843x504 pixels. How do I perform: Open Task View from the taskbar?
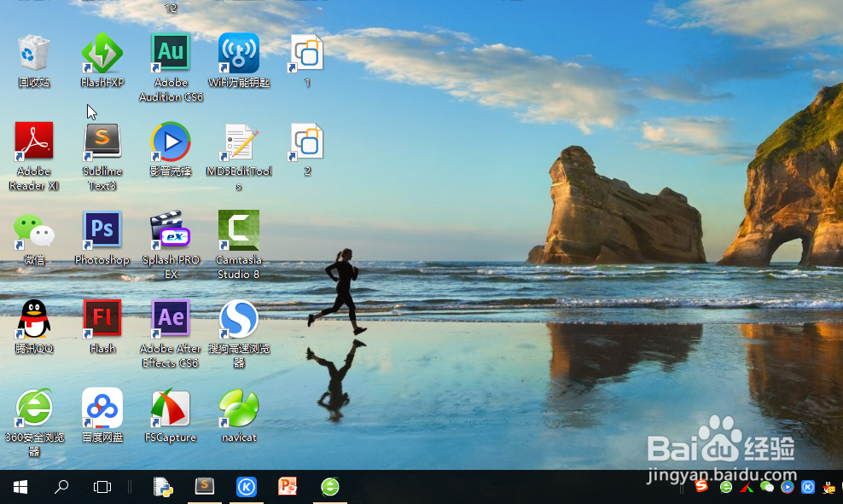coord(102,487)
